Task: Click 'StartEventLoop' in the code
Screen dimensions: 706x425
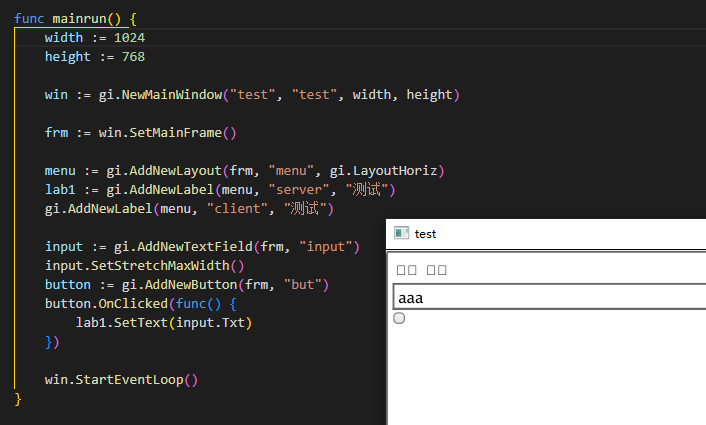Action: (x=129, y=380)
